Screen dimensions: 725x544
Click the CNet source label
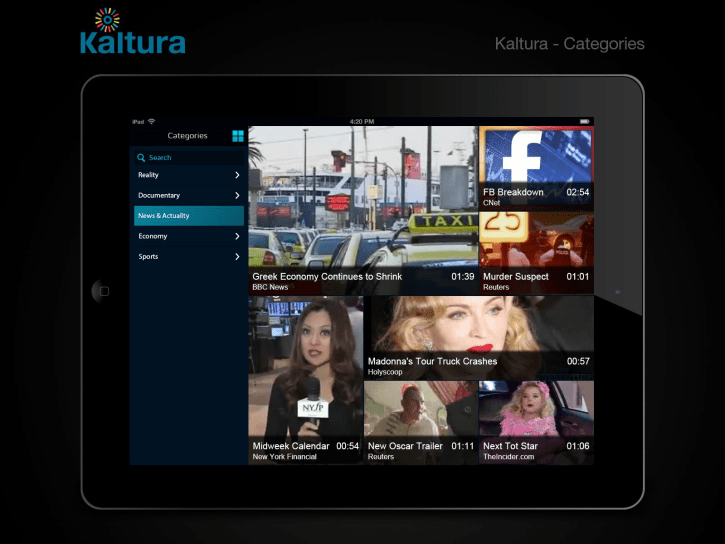click(x=492, y=202)
